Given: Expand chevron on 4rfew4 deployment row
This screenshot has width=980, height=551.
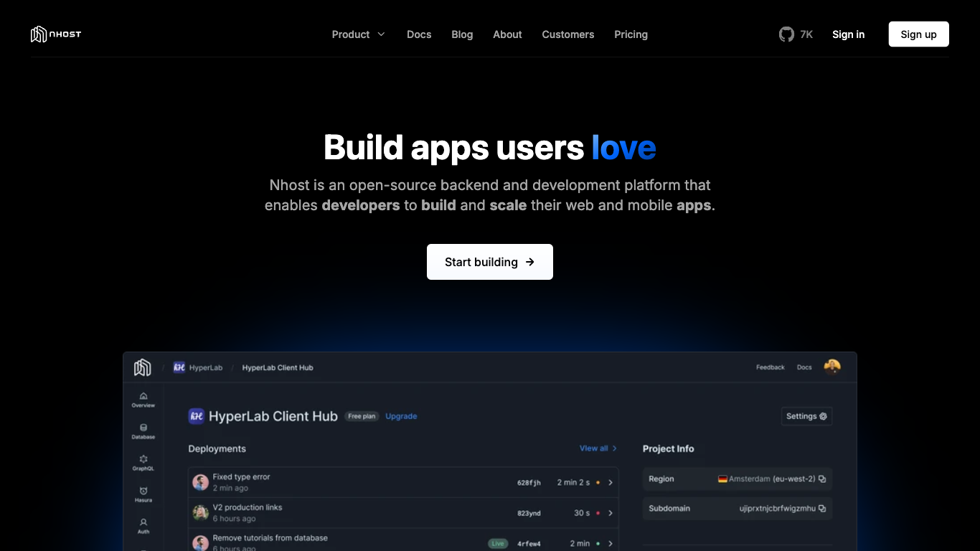Looking at the screenshot, I should [611, 544].
